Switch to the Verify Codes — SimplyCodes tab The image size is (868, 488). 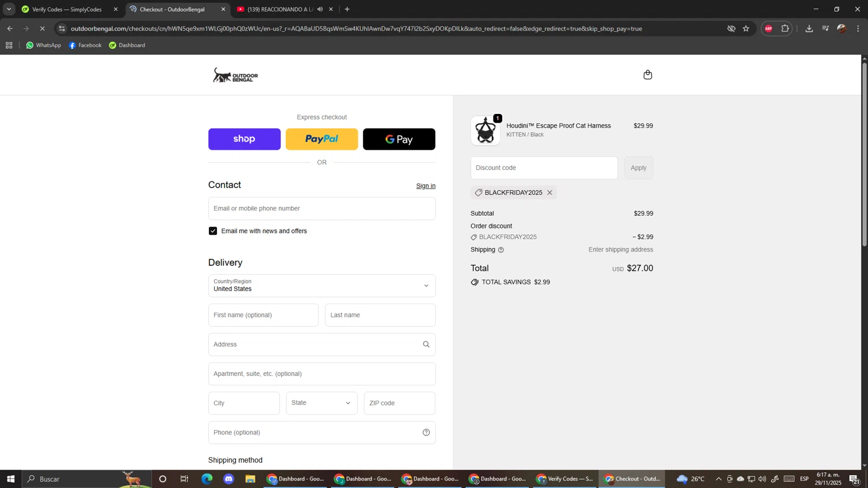pyautogui.click(x=67, y=9)
